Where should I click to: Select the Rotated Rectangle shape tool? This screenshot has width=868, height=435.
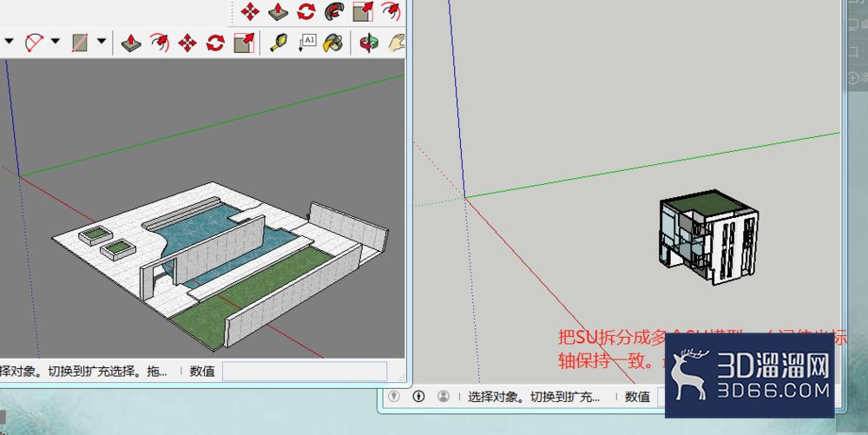[x=80, y=43]
